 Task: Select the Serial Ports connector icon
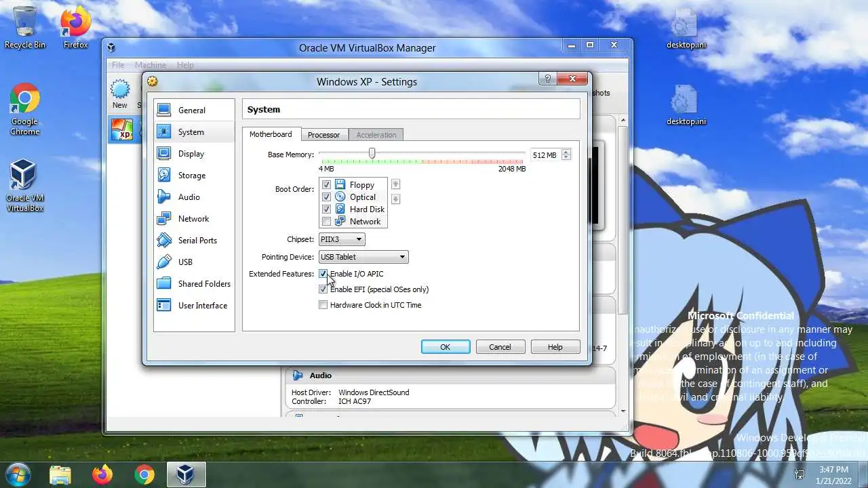164,240
